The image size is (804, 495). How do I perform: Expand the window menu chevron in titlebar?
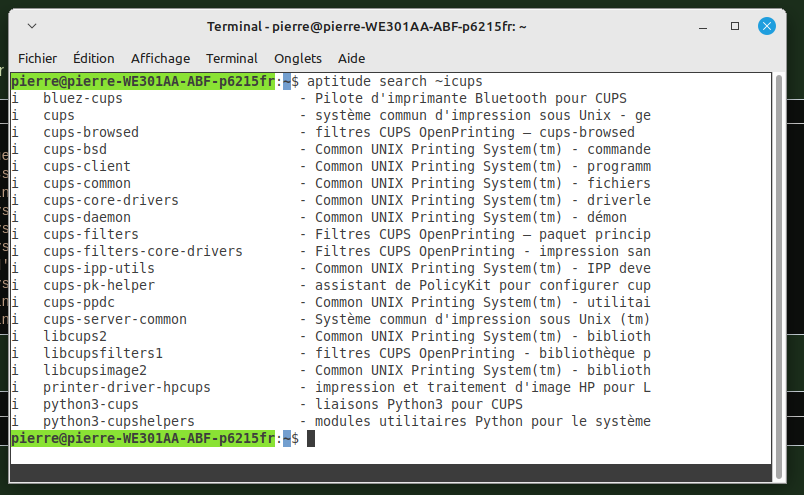(32, 26)
